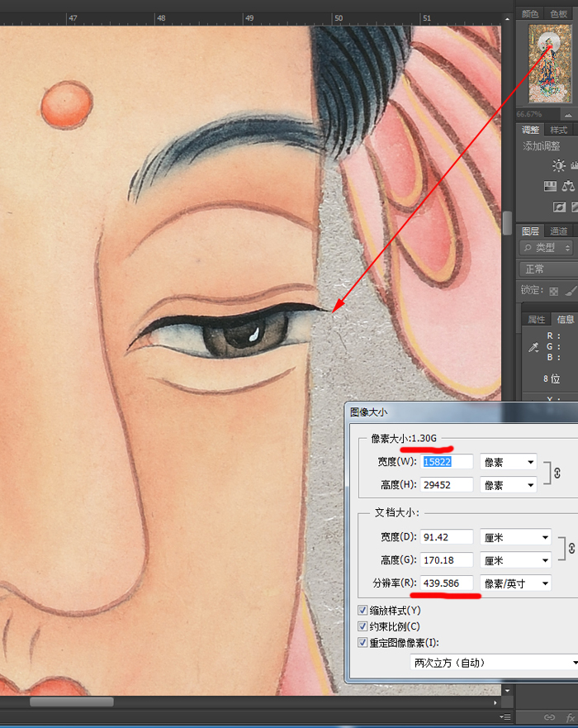Add a Brightness/Contrast adjustment sun icon

558,166
